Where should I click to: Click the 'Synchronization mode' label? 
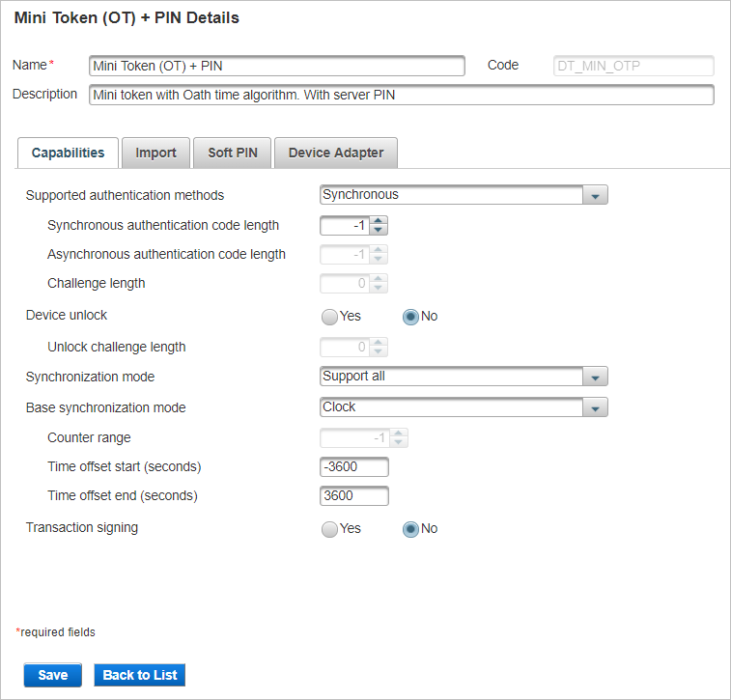click(90, 377)
